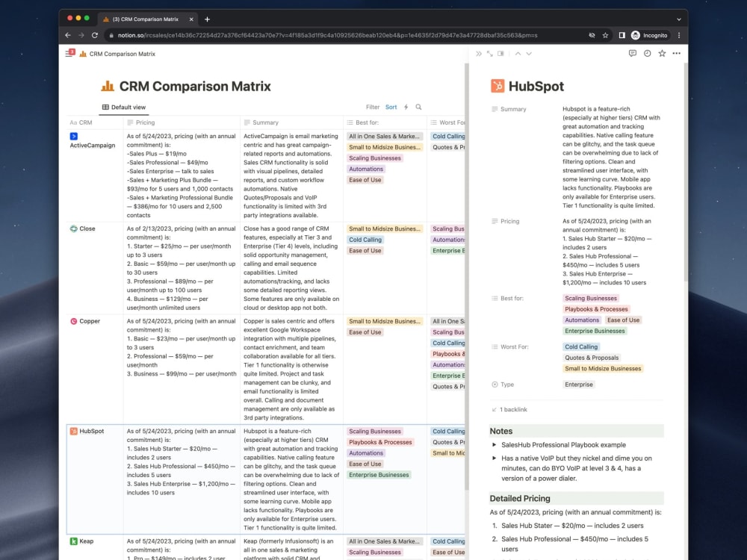Open the Notion sidebar menu icon
747x560 pixels.
(70, 53)
